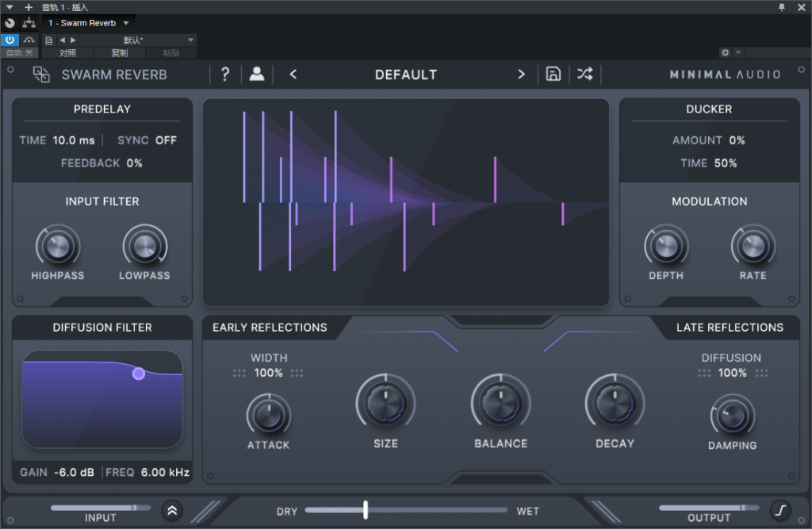Close the plugin window
This screenshot has height=529, width=812.
tap(801, 7)
